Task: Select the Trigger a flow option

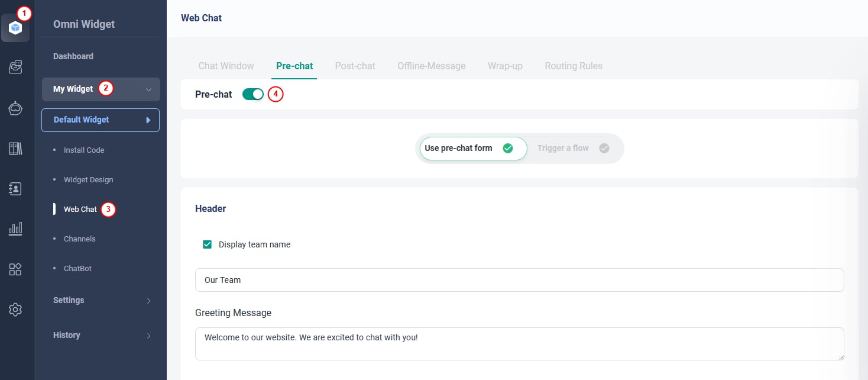Action: point(572,148)
